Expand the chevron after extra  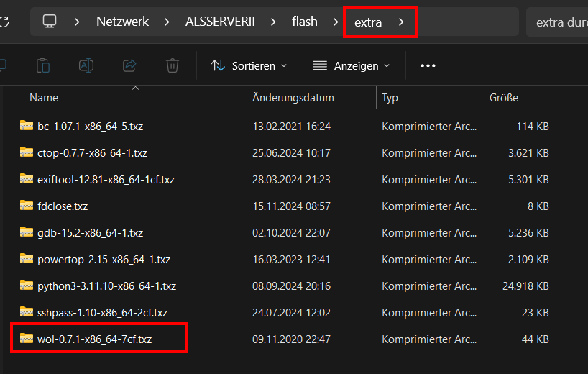click(x=401, y=22)
